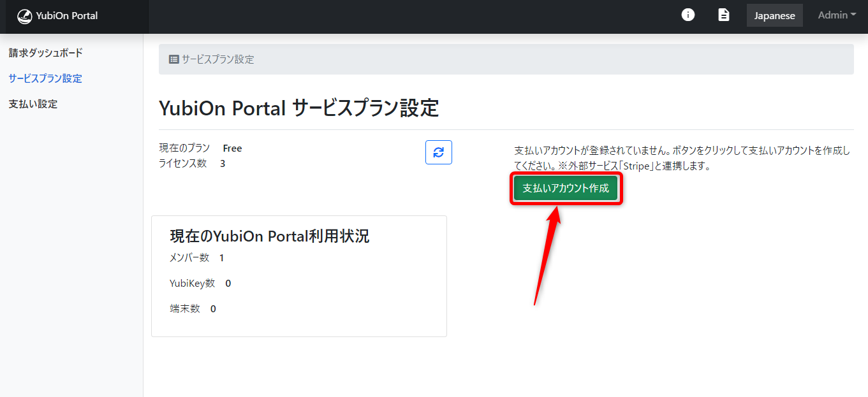Switch language using the Japanese button
Image resolution: width=868 pixels, height=397 pixels.
774,16
